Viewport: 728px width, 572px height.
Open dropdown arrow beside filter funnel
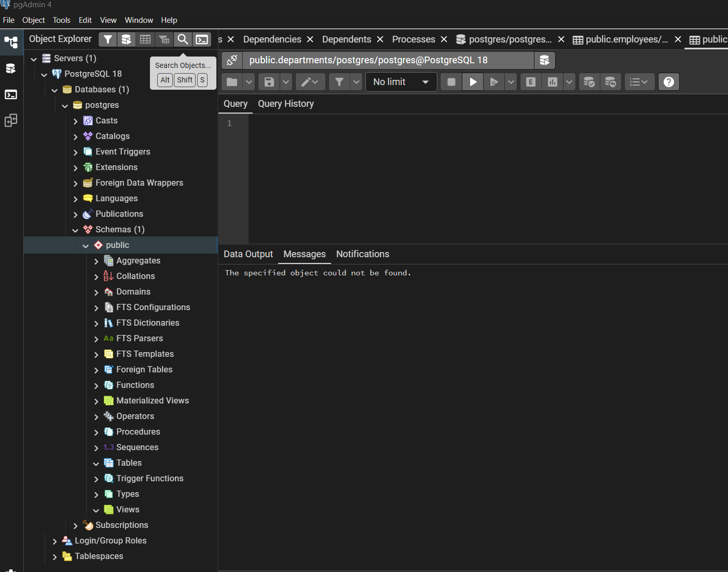pos(356,82)
